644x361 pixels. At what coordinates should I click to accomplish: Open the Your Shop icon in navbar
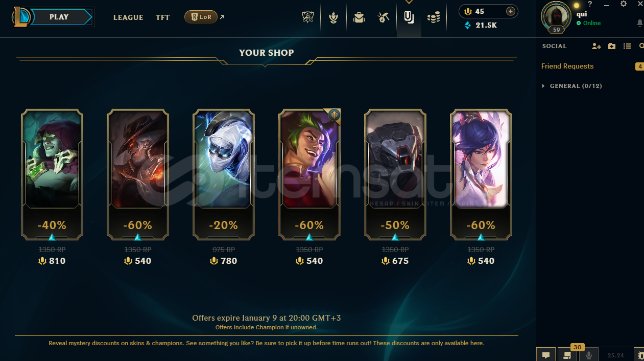click(409, 18)
